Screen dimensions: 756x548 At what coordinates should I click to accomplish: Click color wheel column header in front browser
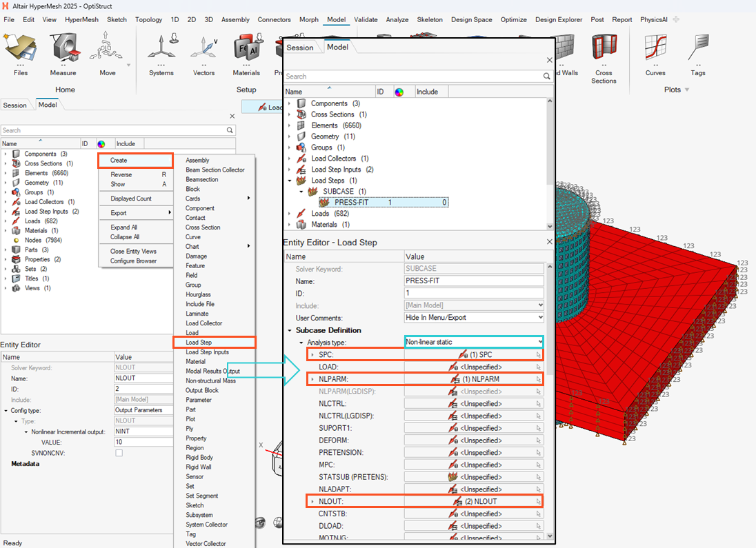click(x=399, y=92)
